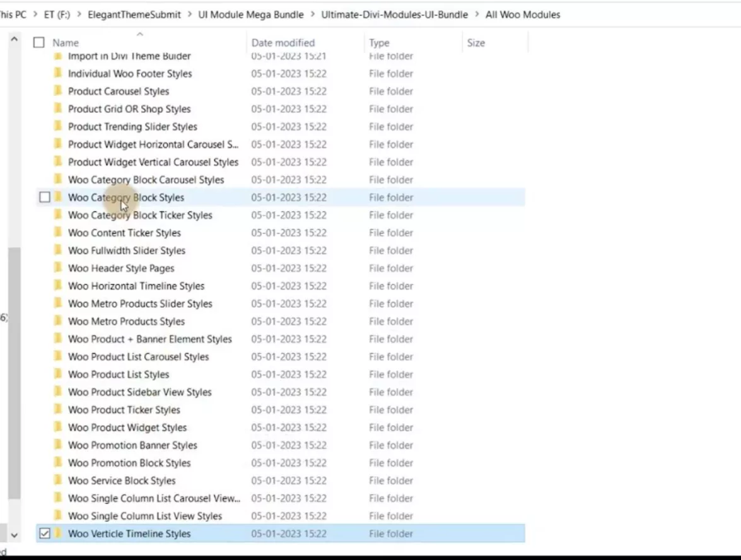This screenshot has height=560, width=741.
Task: Sort by Name column header
Action: pos(66,42)
